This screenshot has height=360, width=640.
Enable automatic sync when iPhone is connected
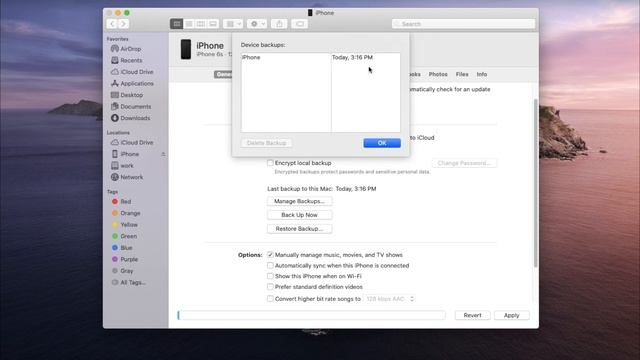click(270, 266)
